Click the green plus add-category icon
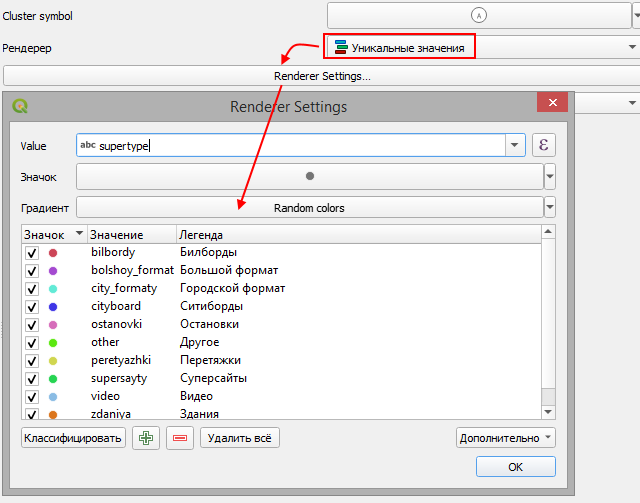Image resolution: width=640 pixels, height=503 pixels. pyautogui.click(x=146, y=438)
